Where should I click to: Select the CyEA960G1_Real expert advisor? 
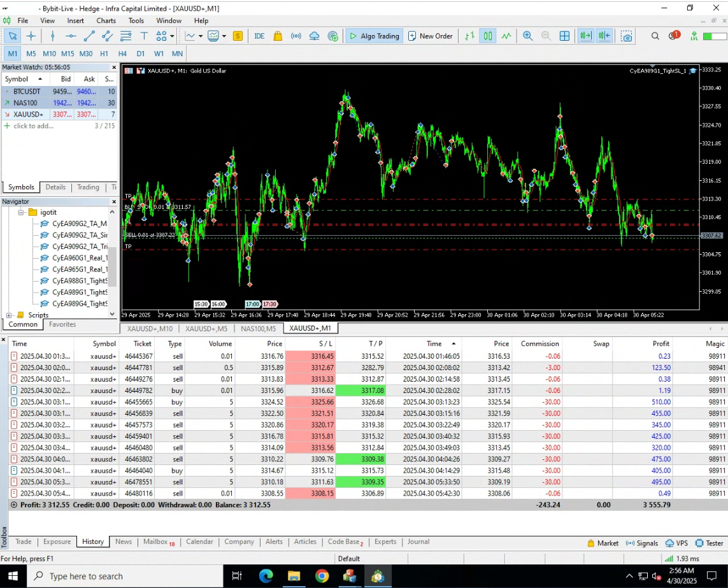(x=80, y=258)
